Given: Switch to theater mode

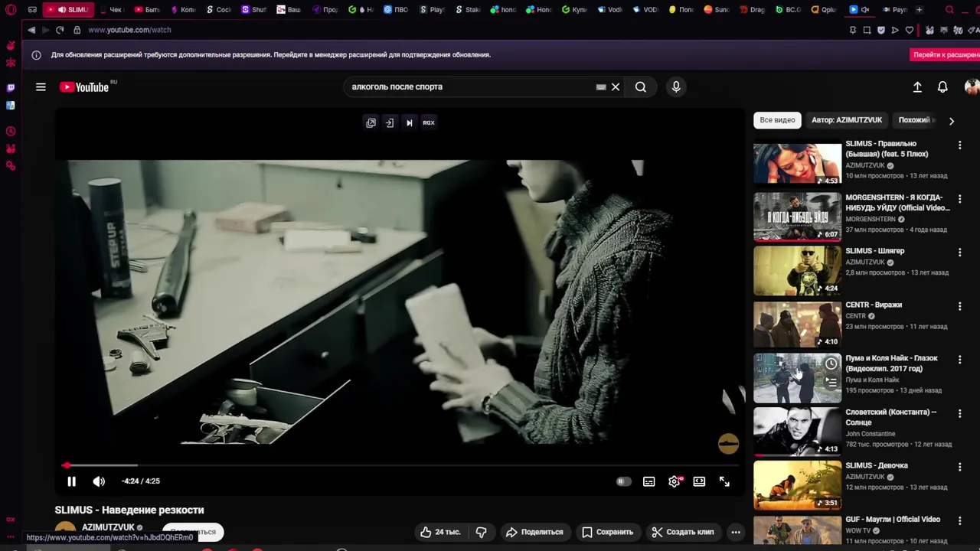Looking at the screenshot, I should [699, 481].
